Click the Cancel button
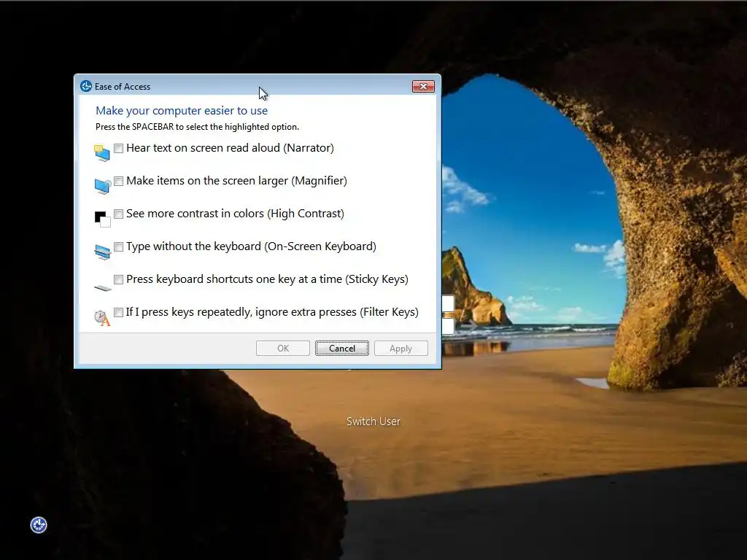Image resolution: width=747 pixels, height=560 pixels. 342,348
